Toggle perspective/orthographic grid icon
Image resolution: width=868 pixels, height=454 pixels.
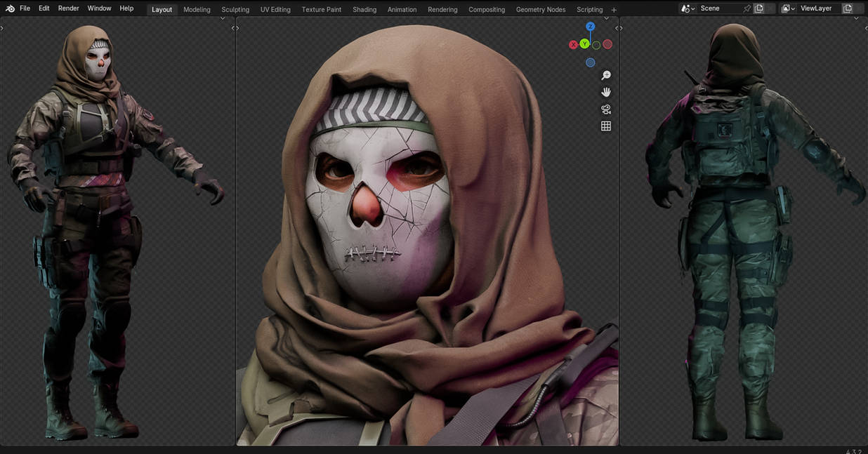606,126
